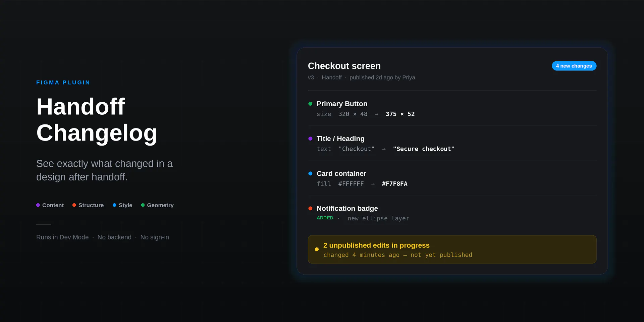Click the yellow dot in unpublished edits banner
The image size is (644, 322).
point(317,249)
